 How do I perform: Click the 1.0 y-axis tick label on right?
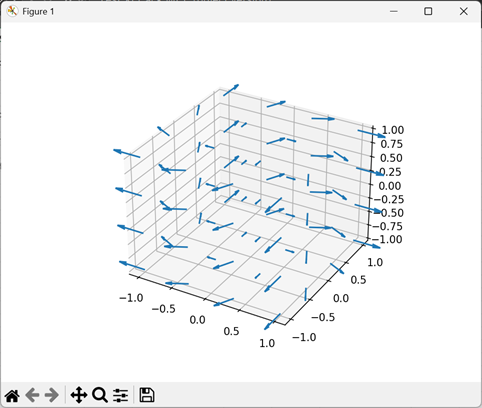tap(375, 262)
